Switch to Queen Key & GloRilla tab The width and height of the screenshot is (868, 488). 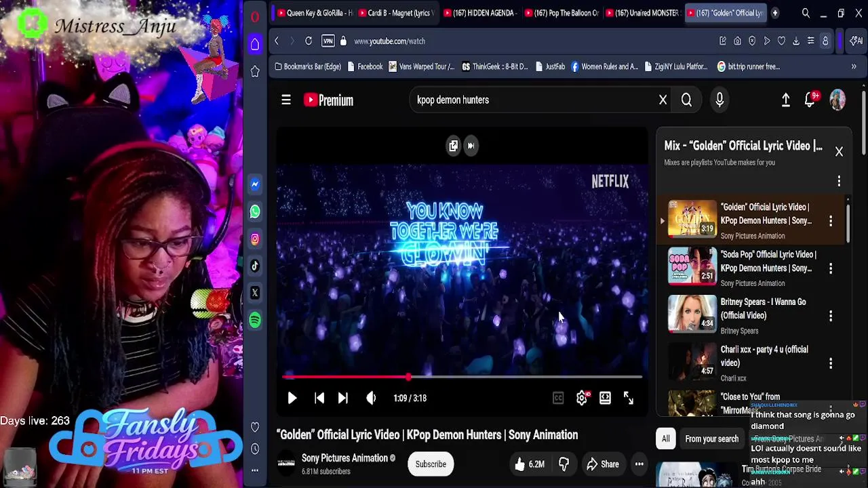[x=315, y=13]
